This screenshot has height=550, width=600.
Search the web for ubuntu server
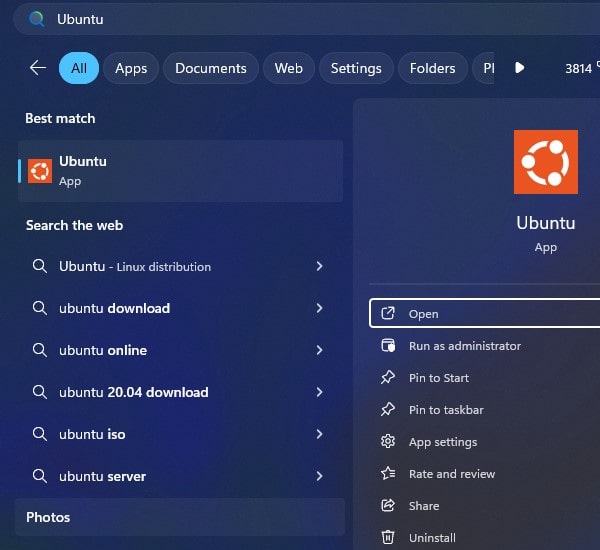click(103, 477)
